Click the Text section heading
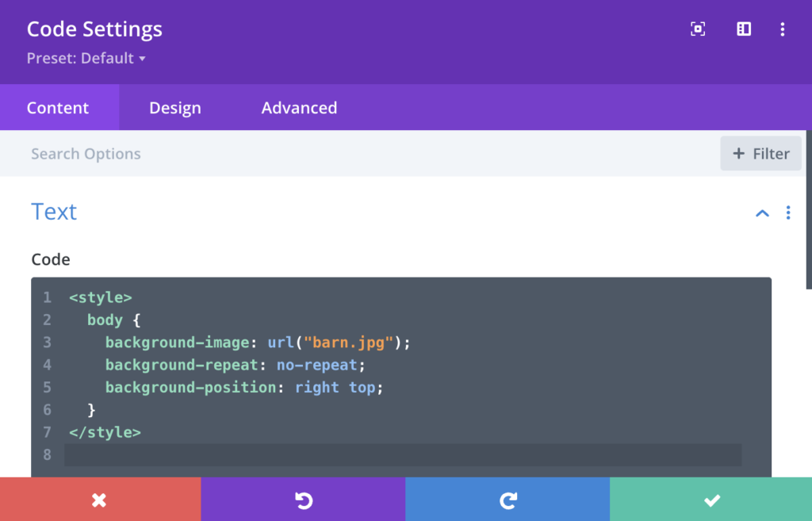812x521 pixels. point(54,212)
